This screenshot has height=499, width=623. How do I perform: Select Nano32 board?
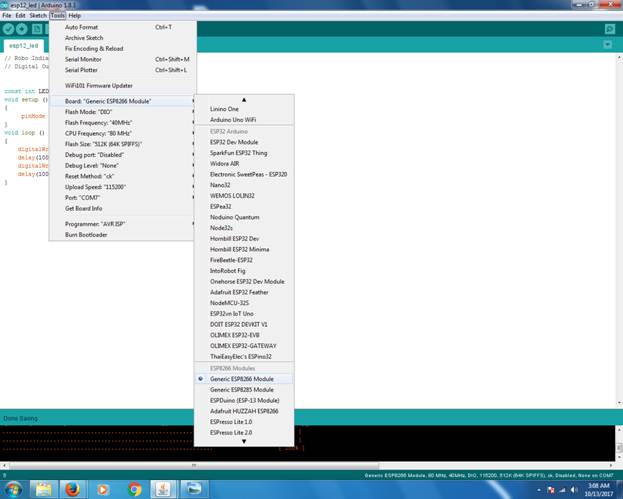pos(244,185)
